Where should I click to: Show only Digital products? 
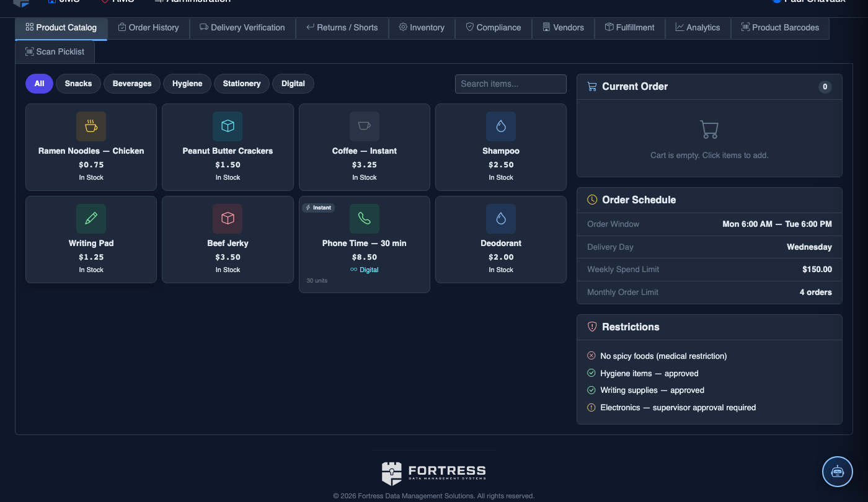[293, 84]
